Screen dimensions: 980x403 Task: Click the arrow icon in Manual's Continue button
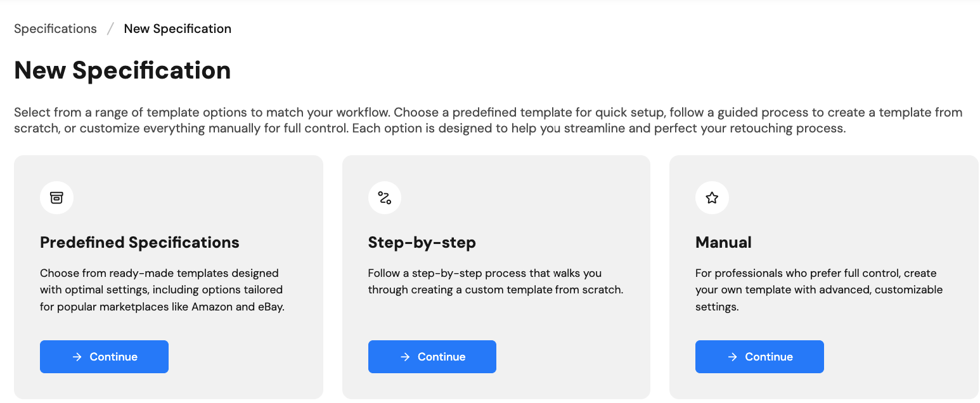pos(733,357)
